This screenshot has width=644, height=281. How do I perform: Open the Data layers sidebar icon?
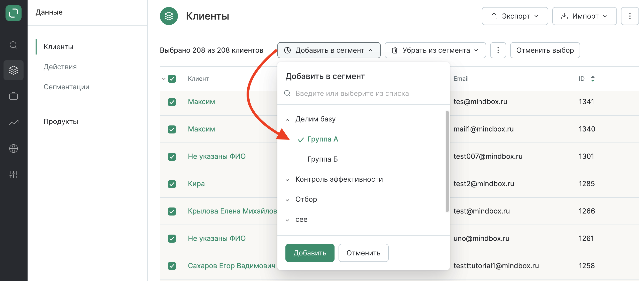[x=14, y=70]
